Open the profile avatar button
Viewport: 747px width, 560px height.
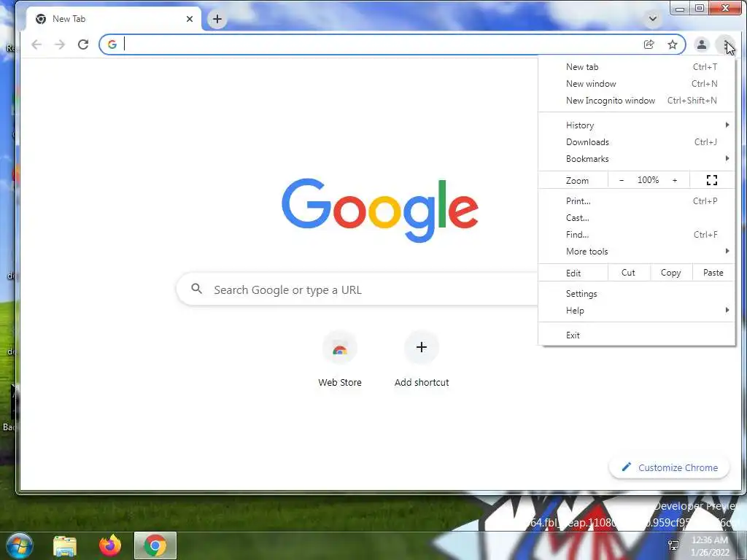701,44
